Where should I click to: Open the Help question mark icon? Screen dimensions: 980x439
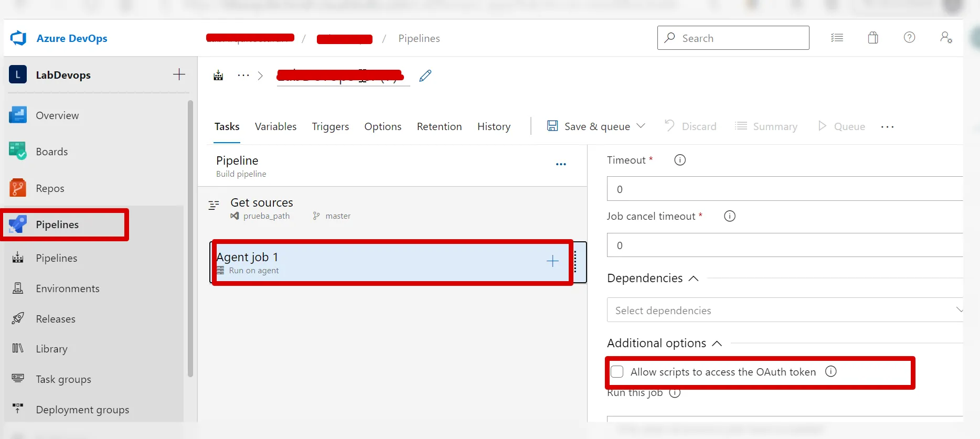pyautogui.click(x=910, y=37)
